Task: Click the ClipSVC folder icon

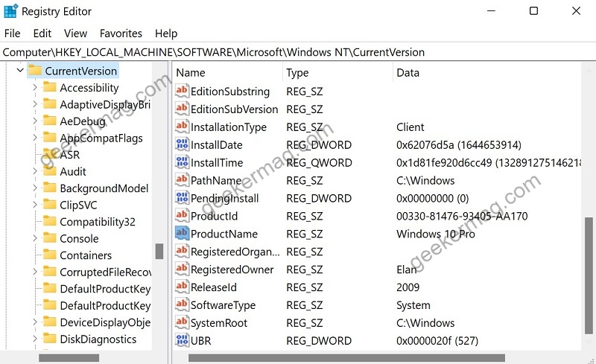Action: point(50,204)
